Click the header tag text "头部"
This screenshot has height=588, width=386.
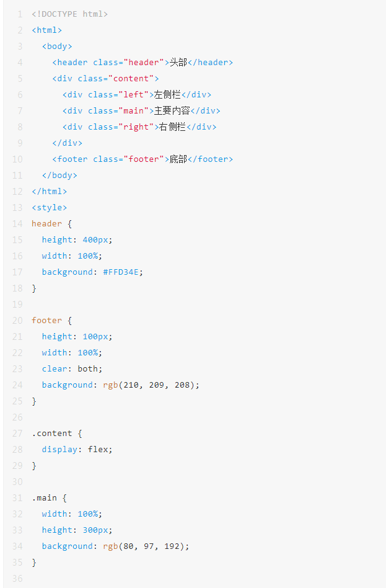click(x=178, y=62)
